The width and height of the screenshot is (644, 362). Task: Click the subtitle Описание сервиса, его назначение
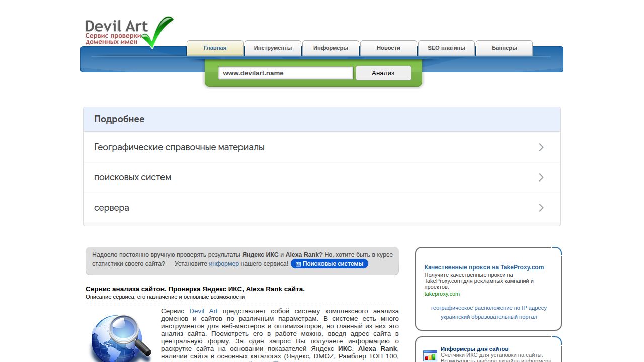165,297
